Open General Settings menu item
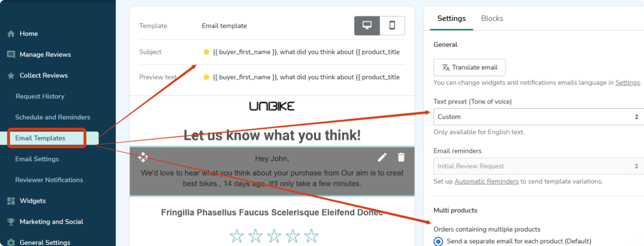Screen dimensions: 644x246 45,242
